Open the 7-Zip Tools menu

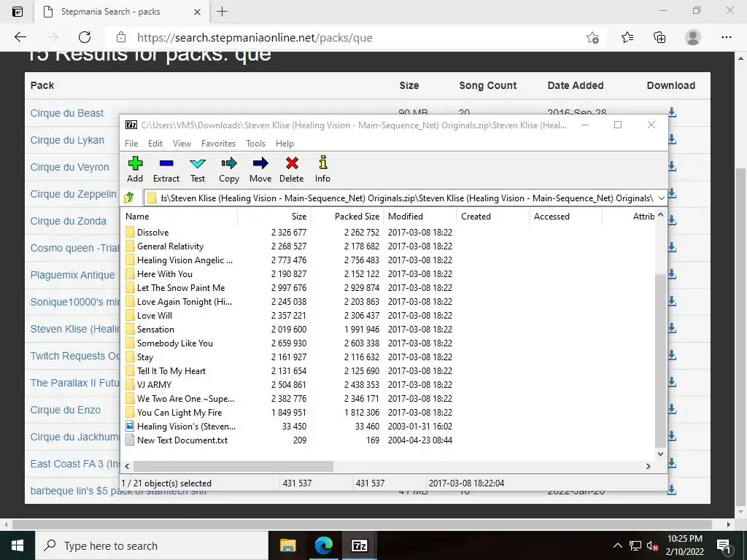[x=256, y=144]
